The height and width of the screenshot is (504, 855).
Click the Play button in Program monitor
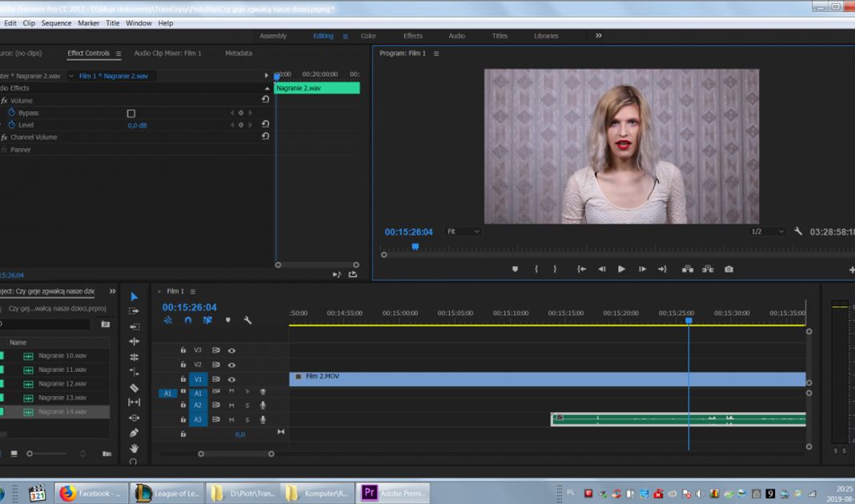[x=621, y=270]
